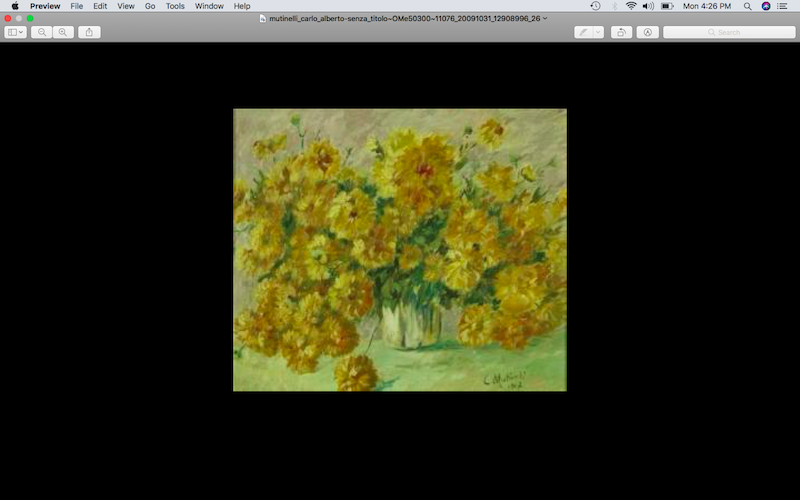Image resolution: width=800 pixels, height=500 pixels.
Task: Open the document title dropdown chevron
Action: (545, 18)
